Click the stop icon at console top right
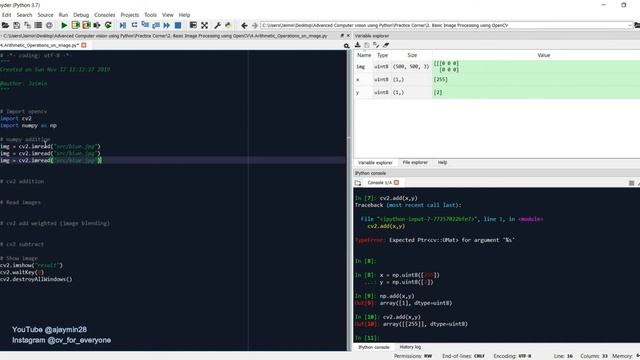 click(631, 183)
